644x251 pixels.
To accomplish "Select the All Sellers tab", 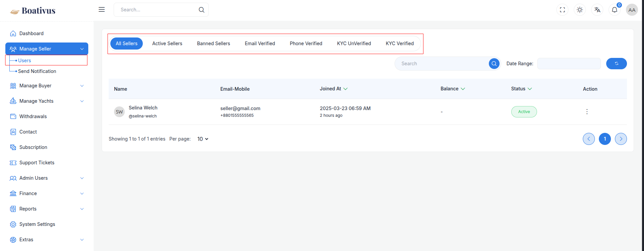I will (x=126, y=44).
